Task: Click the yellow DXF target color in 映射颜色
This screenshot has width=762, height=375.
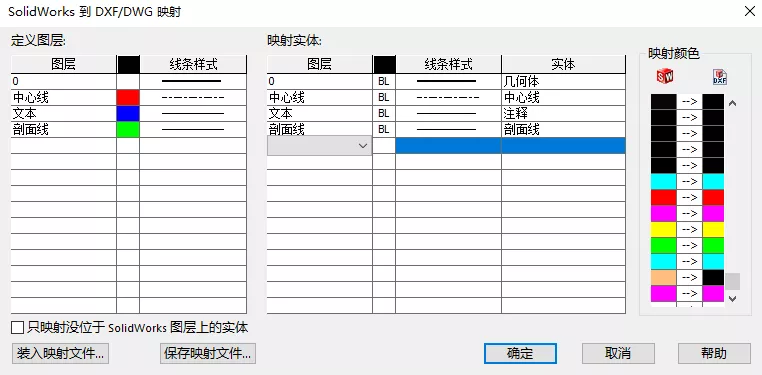Action: pyautogui.click(x=713, y=229)
